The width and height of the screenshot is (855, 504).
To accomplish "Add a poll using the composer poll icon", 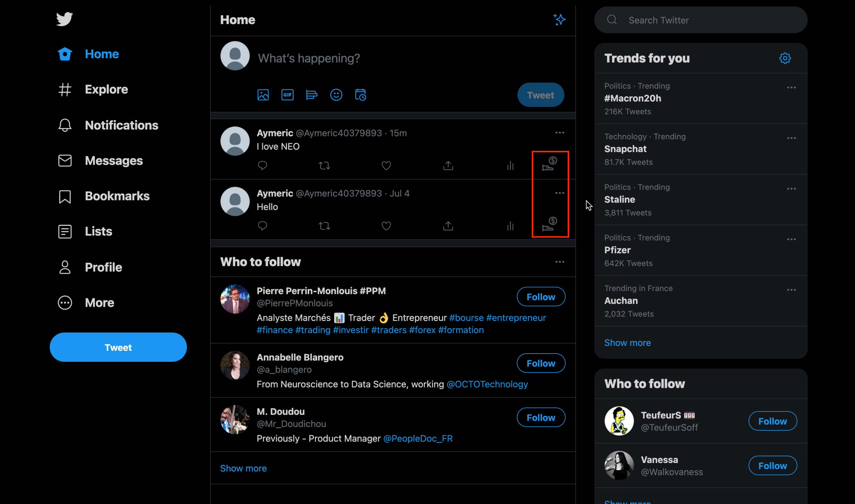I will (311, 95).
